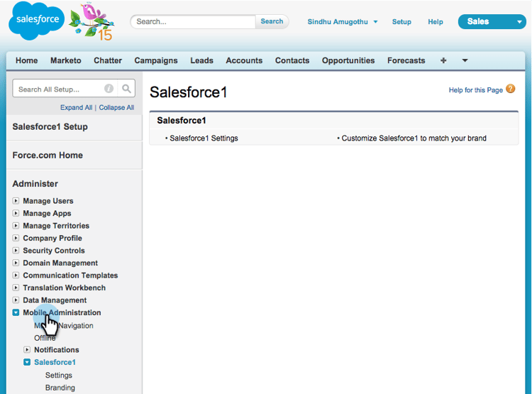This screenshot has height=394, width=532.
Task: Open the Sales app dropdown
Action: tap(492, 22)
